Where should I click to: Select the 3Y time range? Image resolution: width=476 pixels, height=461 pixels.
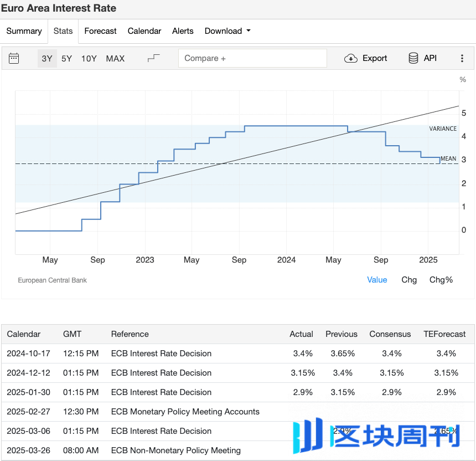coord(47,58)
